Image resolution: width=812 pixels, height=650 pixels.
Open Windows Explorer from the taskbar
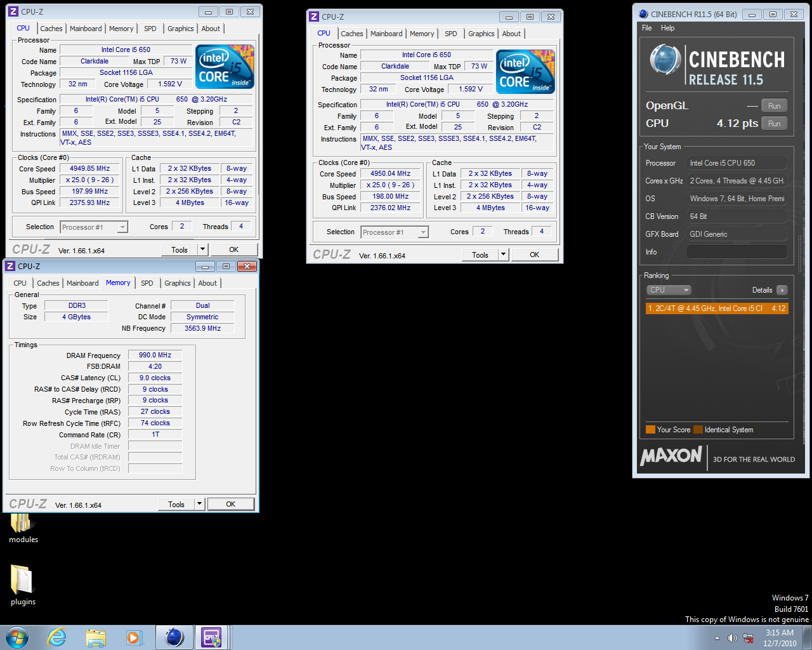[x=96, y=637]
